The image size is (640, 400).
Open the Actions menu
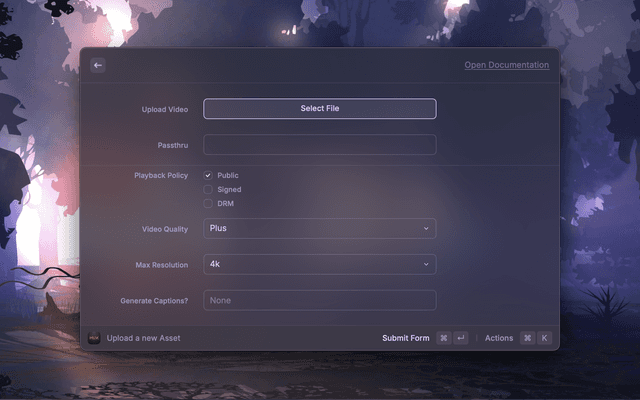point(499,338)
